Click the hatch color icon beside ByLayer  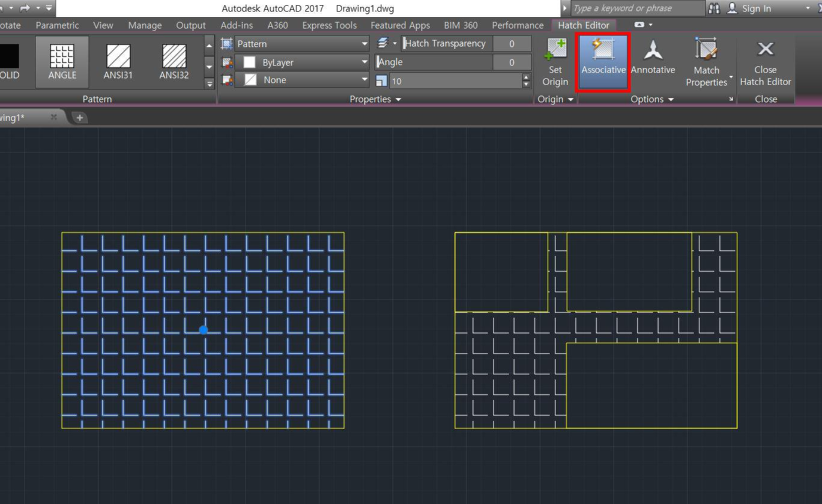227,62
